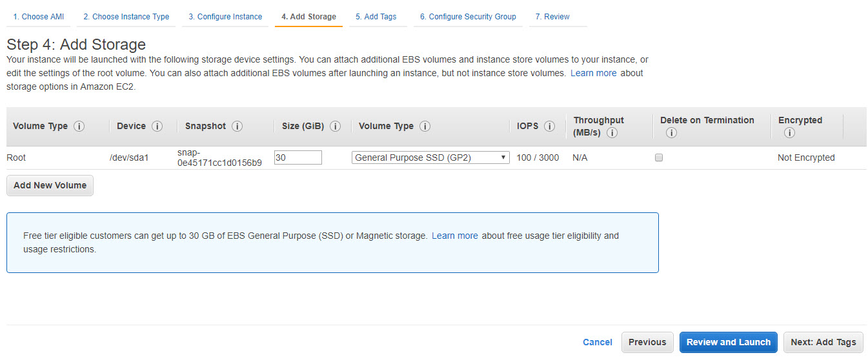Click info icon beside Device header
The width and height of the screenshot is (868, 364).
(x=157, y=126)
